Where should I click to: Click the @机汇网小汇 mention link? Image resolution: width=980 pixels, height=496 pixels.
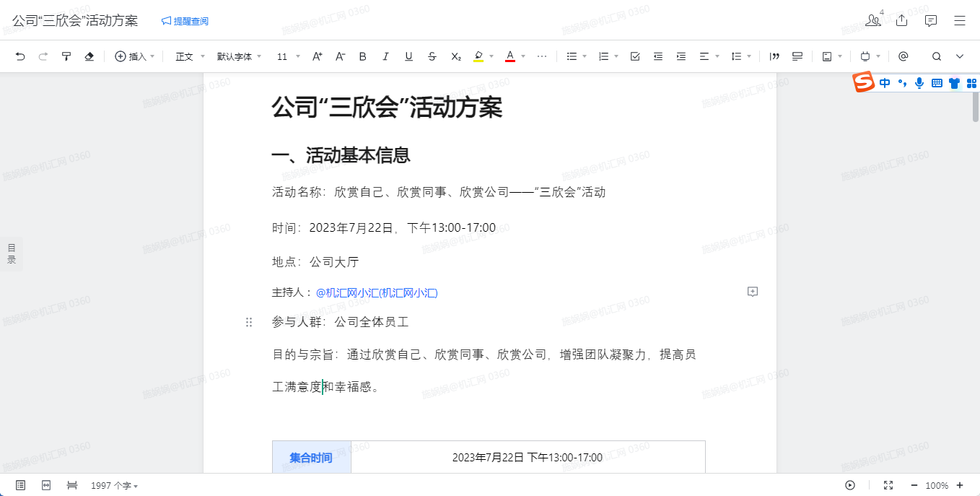(377, 292)
